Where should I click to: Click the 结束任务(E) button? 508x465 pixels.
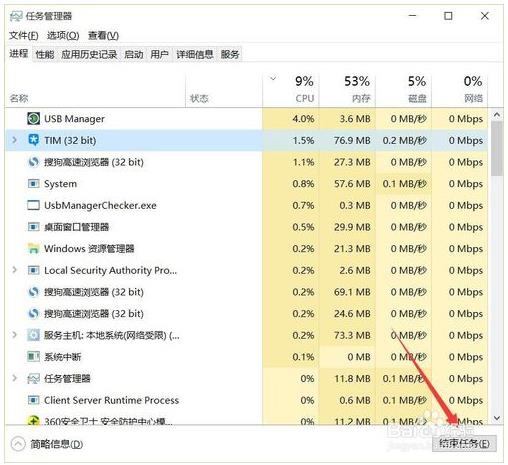(x=464, y=444)
